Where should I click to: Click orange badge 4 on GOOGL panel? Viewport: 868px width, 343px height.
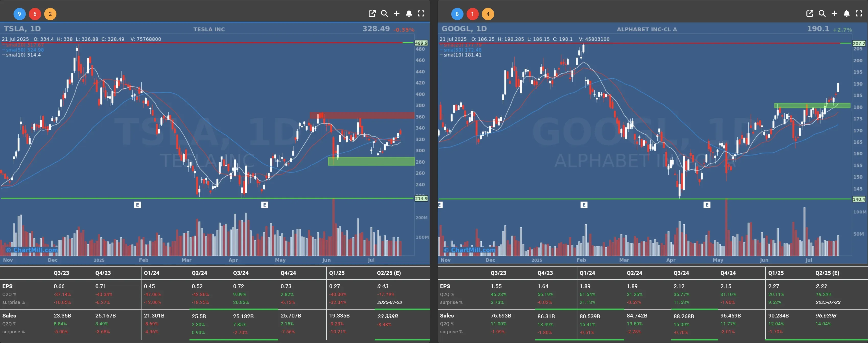(x=488, y=14)
